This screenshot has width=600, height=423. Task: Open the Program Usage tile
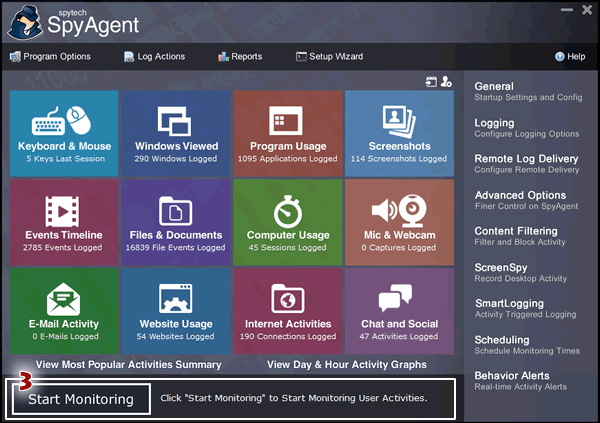coord(288,134)
